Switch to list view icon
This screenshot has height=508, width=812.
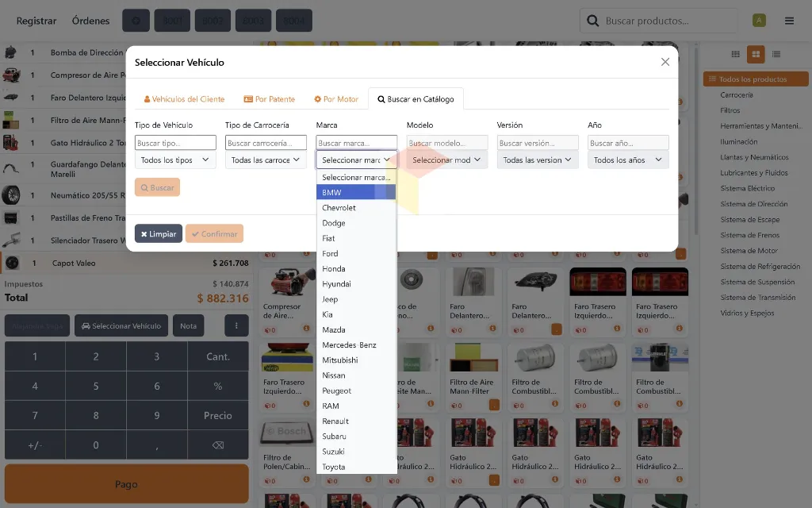(776, 54)
